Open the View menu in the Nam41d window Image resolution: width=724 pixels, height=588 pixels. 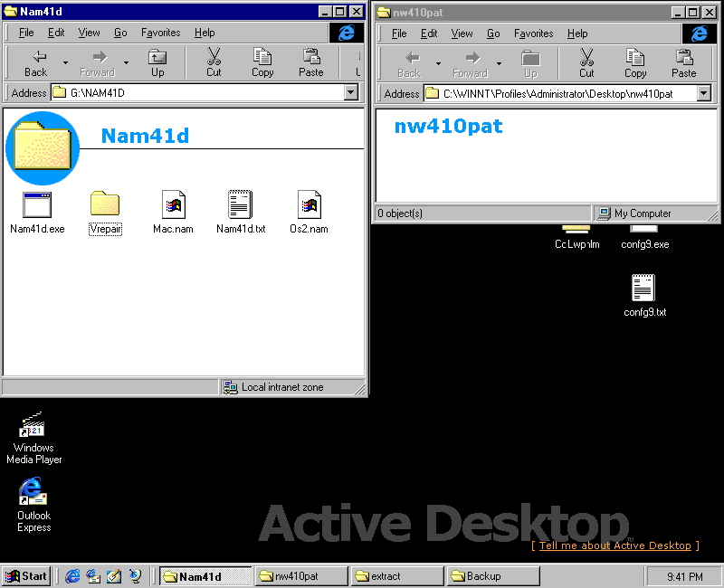click(x=89, y=33)
